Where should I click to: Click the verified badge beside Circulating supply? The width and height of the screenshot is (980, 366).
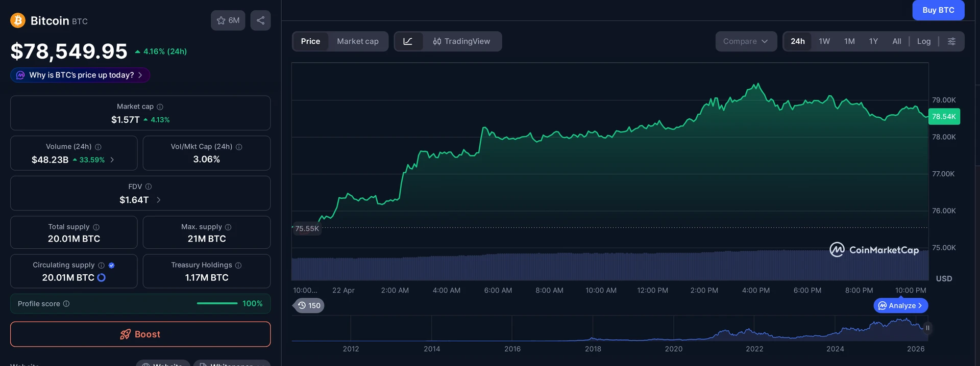(x=112, y=265)
